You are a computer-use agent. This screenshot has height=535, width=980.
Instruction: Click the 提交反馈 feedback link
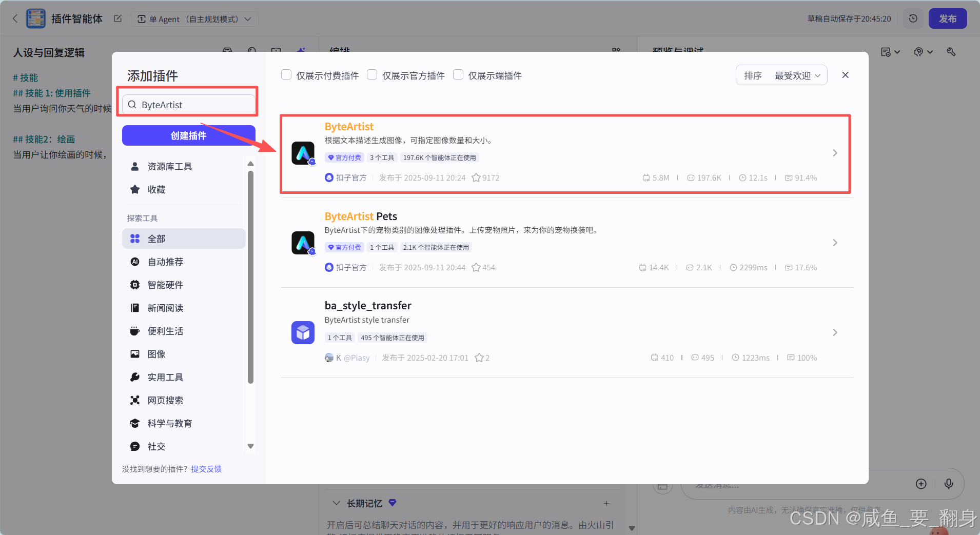pyautogui.click(x=206, y=469)
